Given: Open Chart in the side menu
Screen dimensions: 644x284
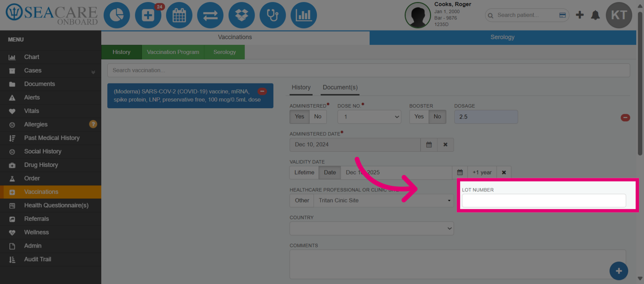Looking at the screenshot, I should tap(51, 57).
